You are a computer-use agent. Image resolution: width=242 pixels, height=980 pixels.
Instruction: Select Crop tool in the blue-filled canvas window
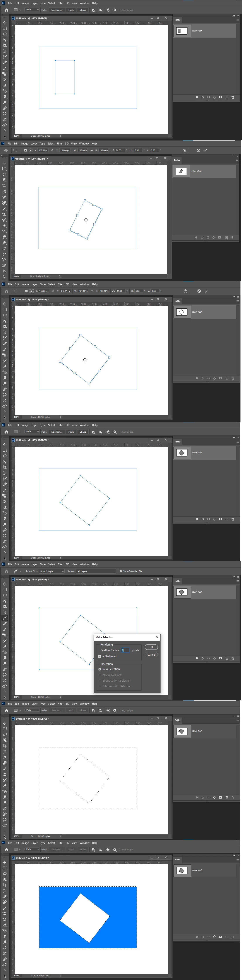5,885
